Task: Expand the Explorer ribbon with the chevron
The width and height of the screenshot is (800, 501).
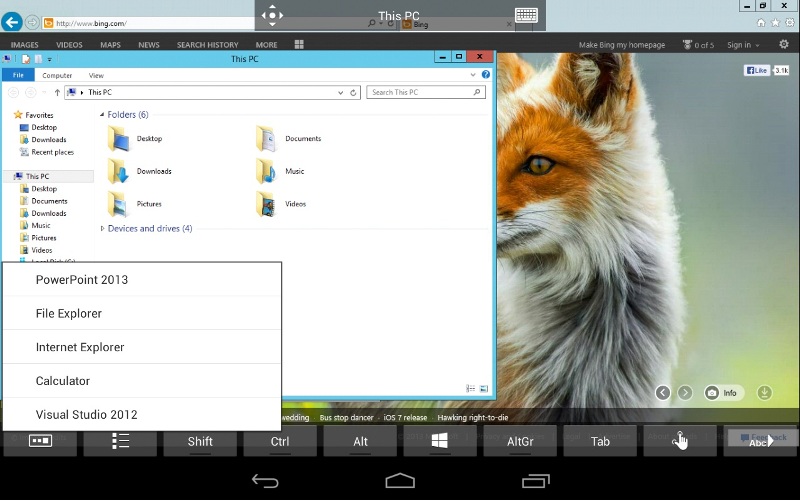Action: [474, 75]
